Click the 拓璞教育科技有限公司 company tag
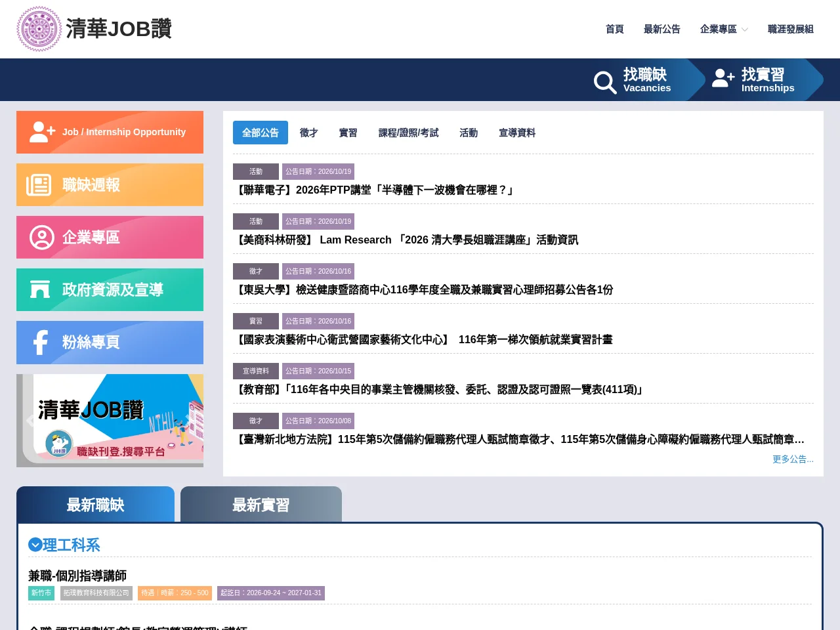Image resolution: width=840 pixels, height=630 pixels. click(96, 593)
